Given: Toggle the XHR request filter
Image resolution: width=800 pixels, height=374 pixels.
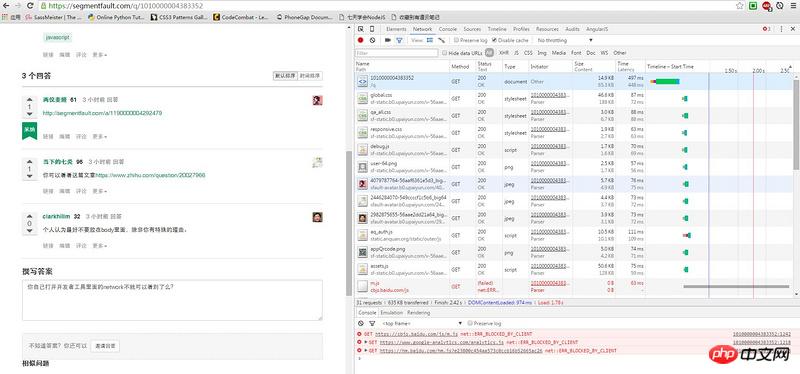Looking at the screenshot, I should (504, 53).
